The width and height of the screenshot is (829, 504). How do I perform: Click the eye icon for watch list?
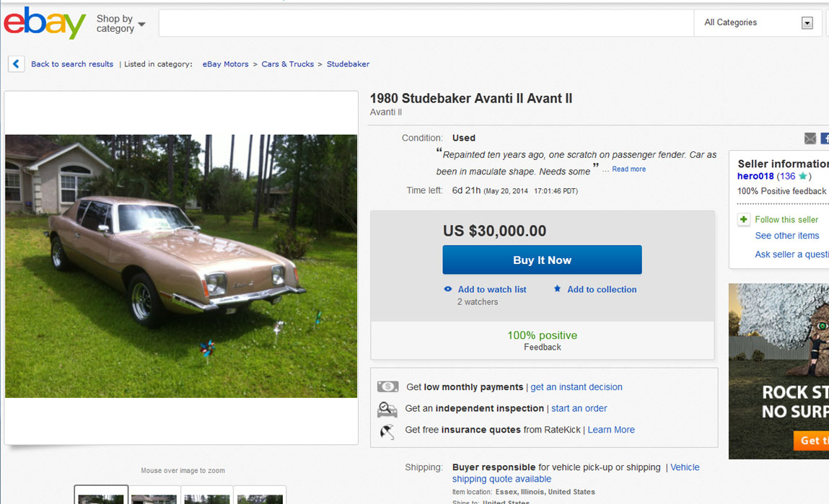448,289
